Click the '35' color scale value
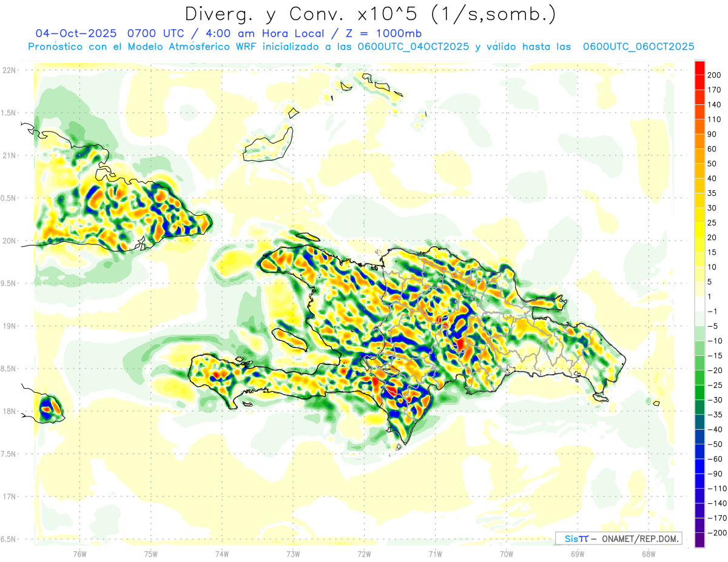The height and width of the screenshot is (562, 728). pyautogui.click(x=712, y=193)
